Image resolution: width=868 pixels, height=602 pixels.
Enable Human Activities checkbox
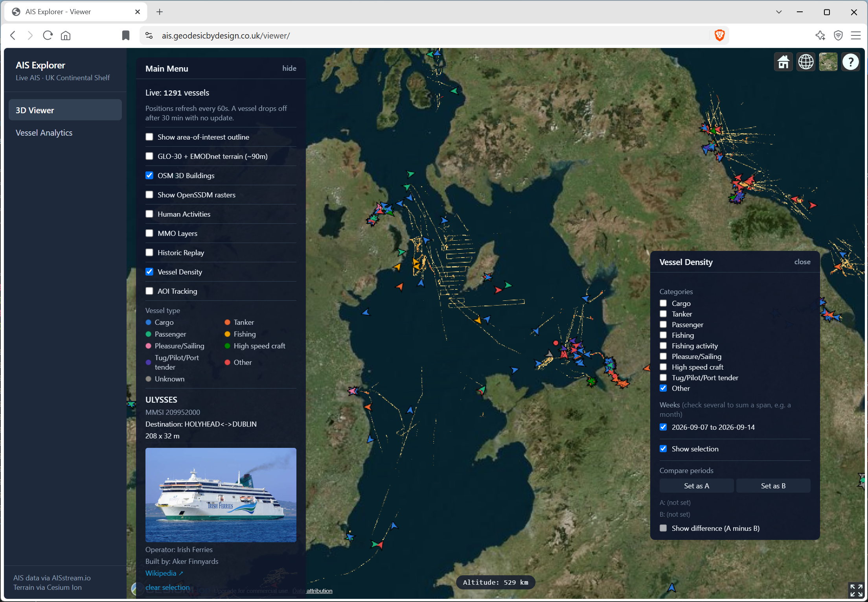point(149,214)
